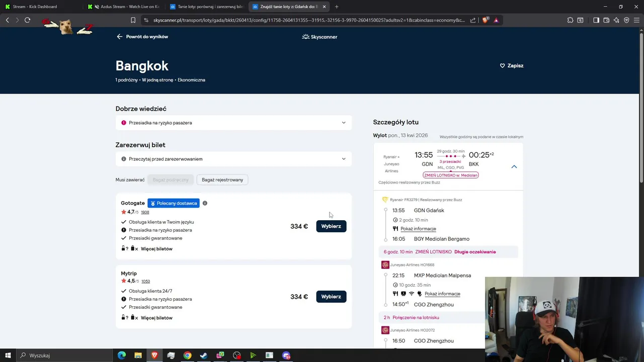Bookmark this page in Brave
This screenshot has width=644, height=362.
133,20
